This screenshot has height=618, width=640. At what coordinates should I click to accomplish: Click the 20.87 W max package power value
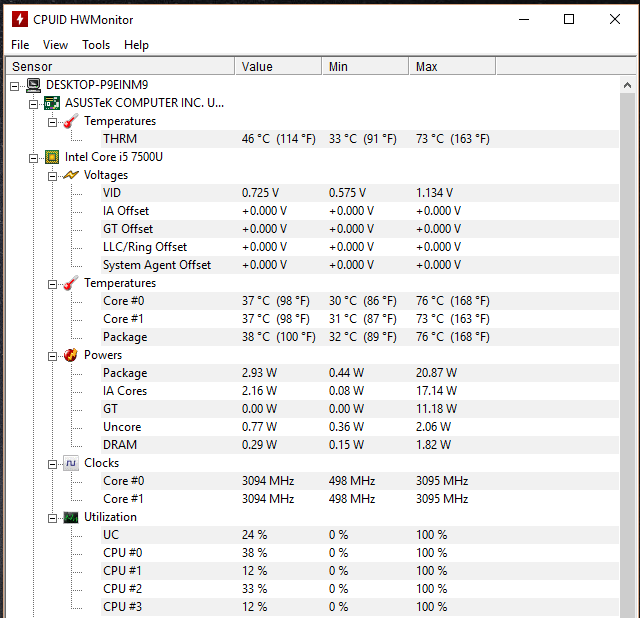pyautogui.click(x=436, y=373)
